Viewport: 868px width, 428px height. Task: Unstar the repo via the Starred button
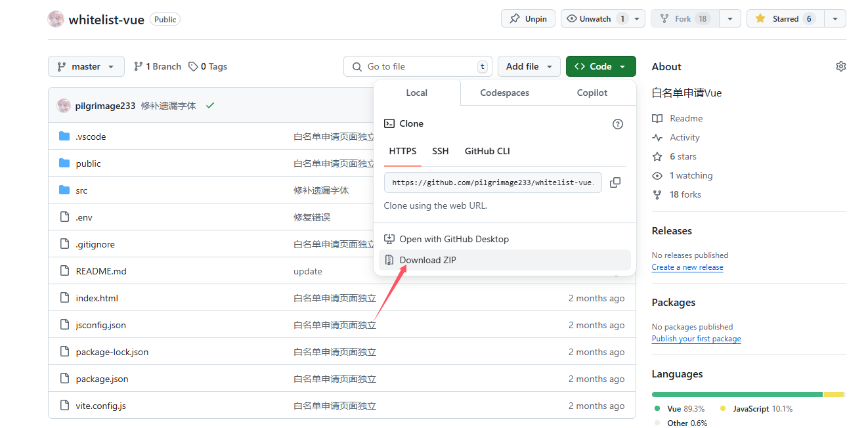(x=785, y=18)
